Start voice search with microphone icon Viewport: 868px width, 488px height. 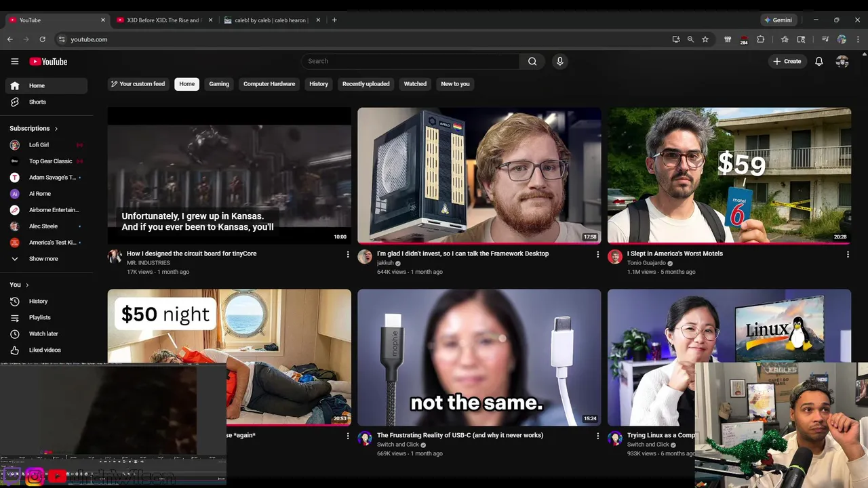tap(559, 62)
